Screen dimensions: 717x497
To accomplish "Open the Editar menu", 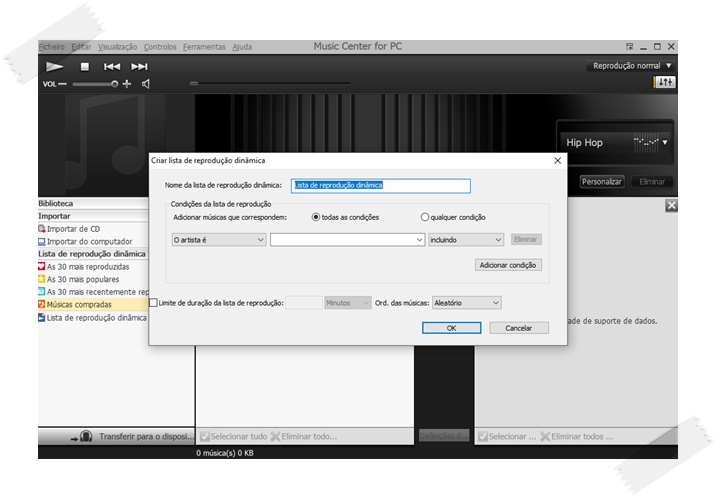I will [81, 47].
